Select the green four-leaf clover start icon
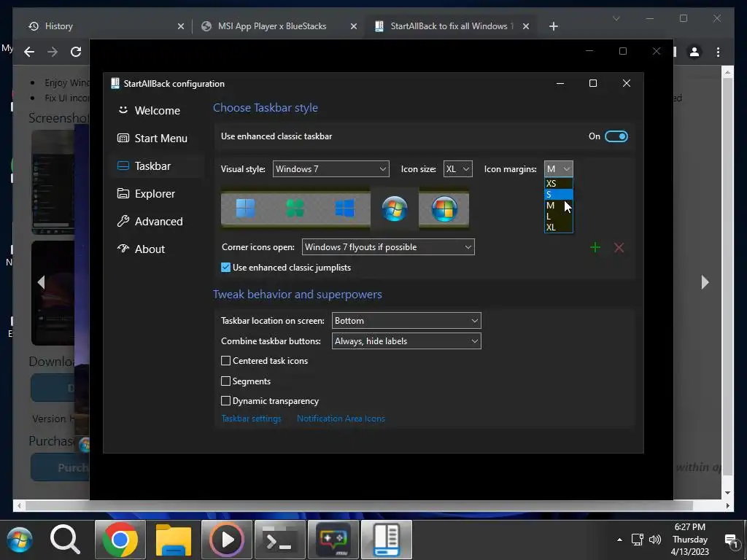 tap(295, 209)
